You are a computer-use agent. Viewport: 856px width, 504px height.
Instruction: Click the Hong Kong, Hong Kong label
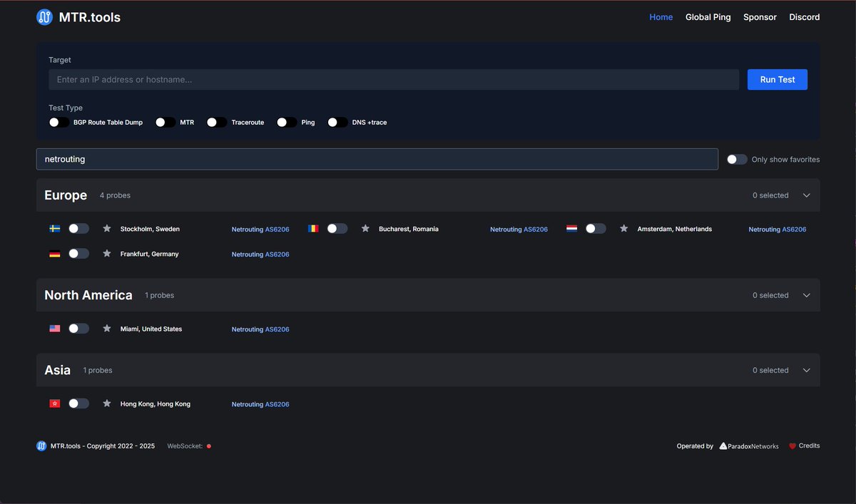156,403
